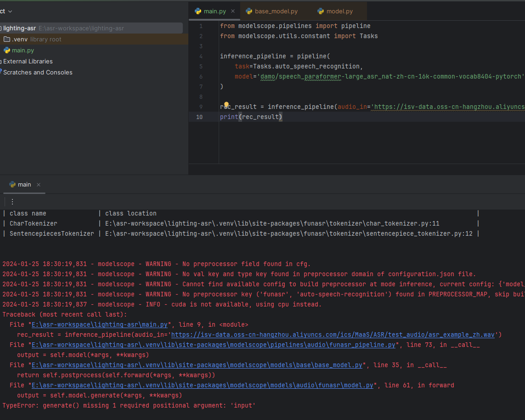Viewport: 525px width, 420px height.
Task: Click the 'from modelscope.pipelines import pipeline' line
Action: click(x=295, y=26)
